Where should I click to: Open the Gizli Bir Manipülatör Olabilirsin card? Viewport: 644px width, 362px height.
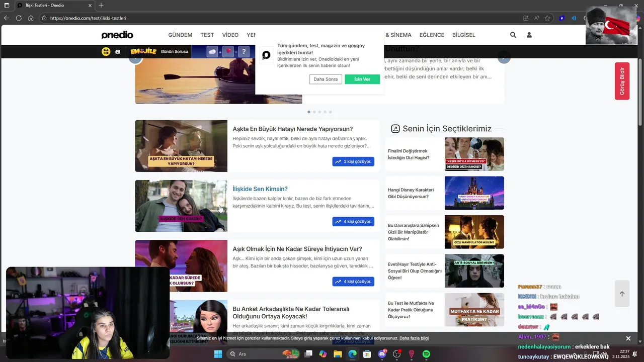(445, 232)
